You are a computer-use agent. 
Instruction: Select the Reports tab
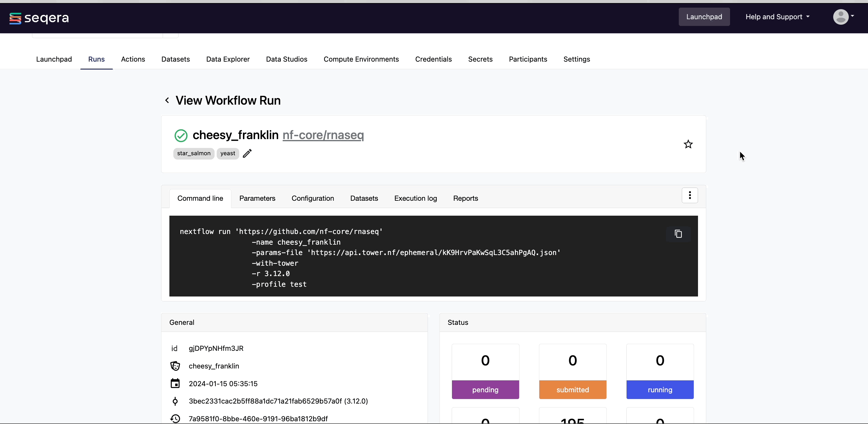pyautogui.click(x=465, y=198)
